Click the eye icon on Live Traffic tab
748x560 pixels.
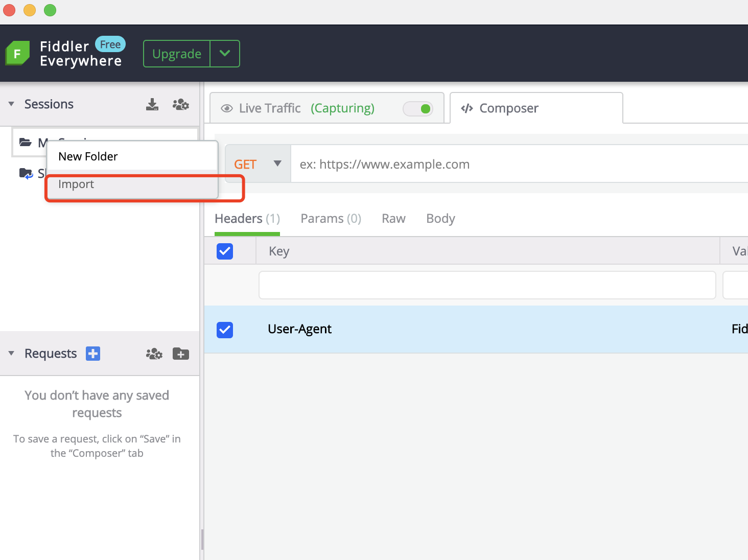[227, 108]
